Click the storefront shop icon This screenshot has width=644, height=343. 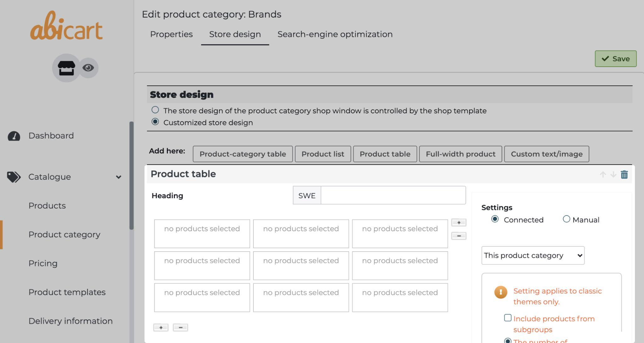(x=66, y=68)
